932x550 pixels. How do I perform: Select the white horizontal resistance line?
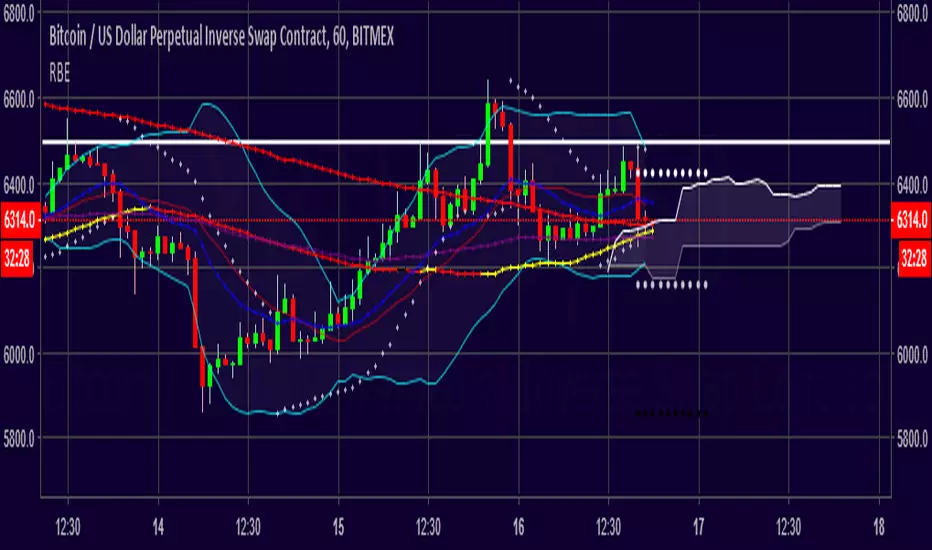coord(466,142)
